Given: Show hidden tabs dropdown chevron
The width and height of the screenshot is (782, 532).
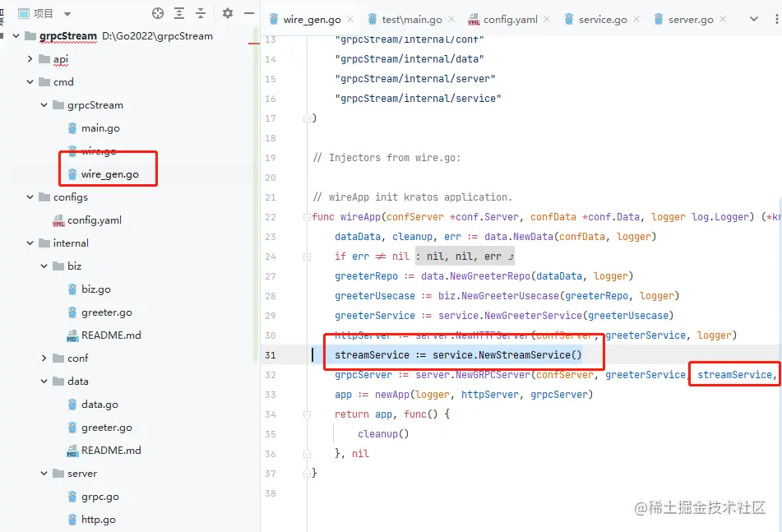Looking at the screenshot, I should coord(753,19).
